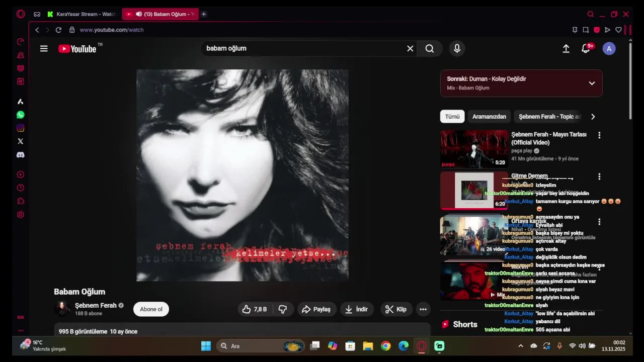Go back to the previous page

(x=37, y=30)
